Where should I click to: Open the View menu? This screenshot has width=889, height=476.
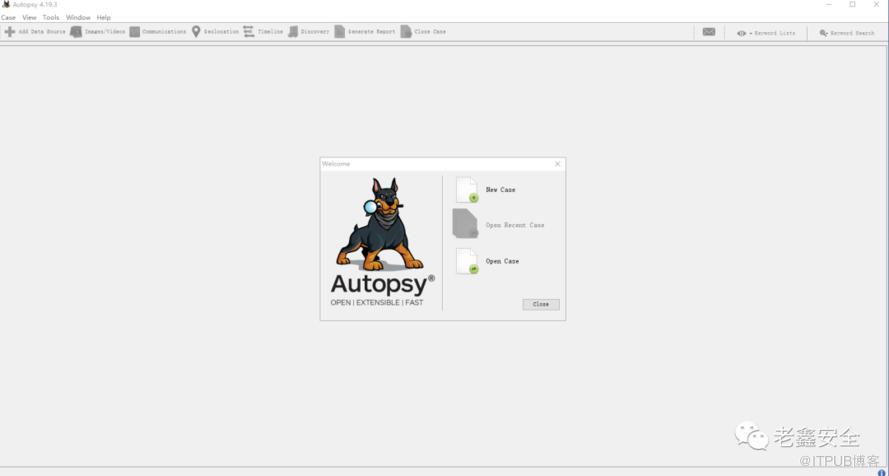point(29,18)
